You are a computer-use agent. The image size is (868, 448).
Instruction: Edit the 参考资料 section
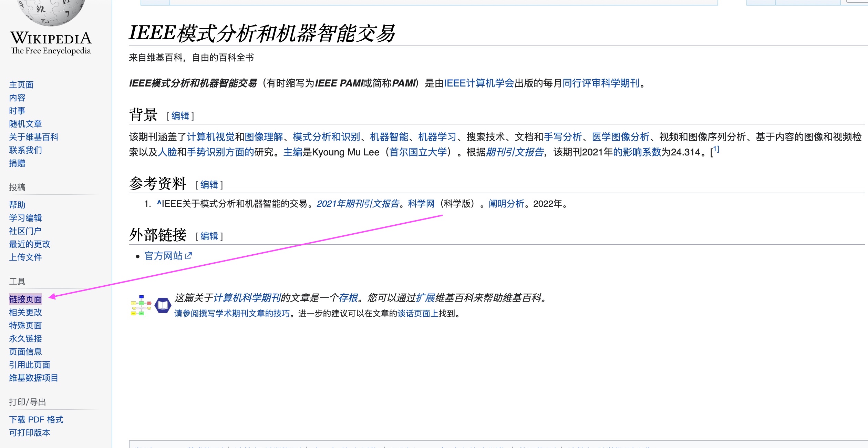tap(209, 185)
